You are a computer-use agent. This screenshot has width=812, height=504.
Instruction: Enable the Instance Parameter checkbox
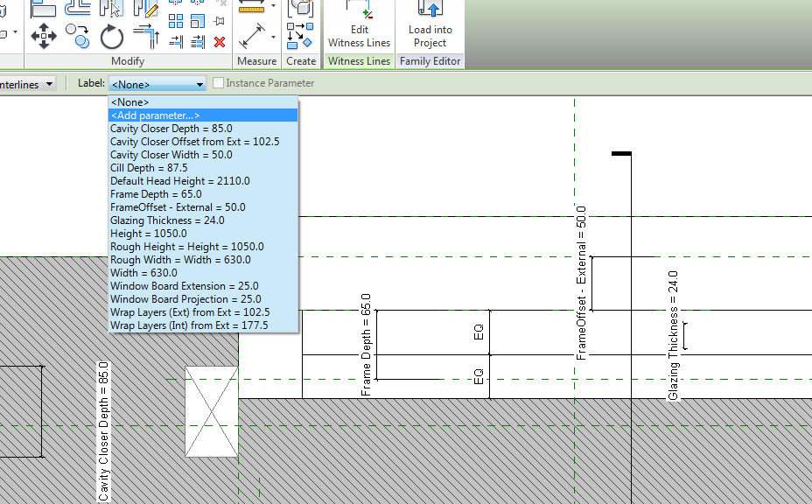point(217,83)
